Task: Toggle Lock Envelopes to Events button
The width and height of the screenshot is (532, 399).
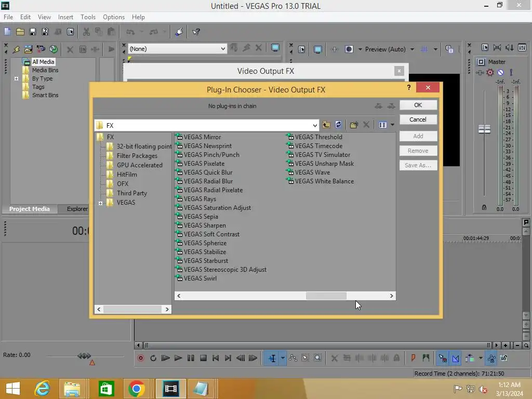Action: tap(491, 358)
